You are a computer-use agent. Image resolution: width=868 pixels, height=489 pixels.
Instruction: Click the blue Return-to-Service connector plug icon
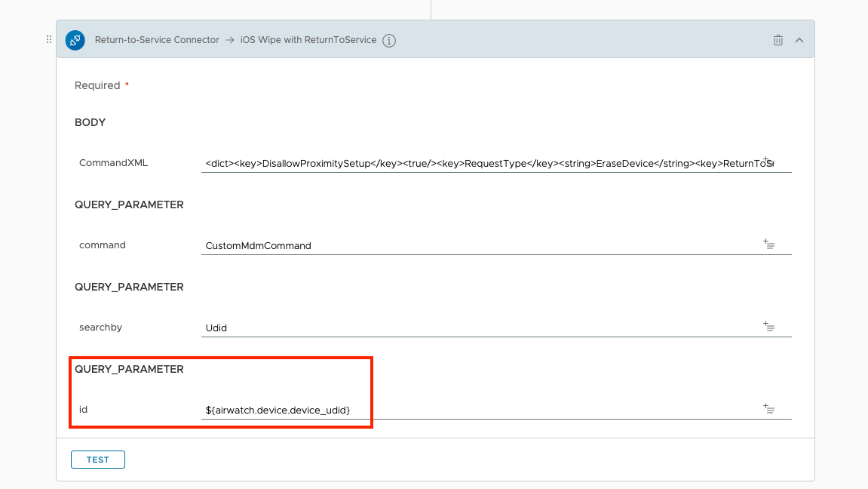click(x=75, y=40)
